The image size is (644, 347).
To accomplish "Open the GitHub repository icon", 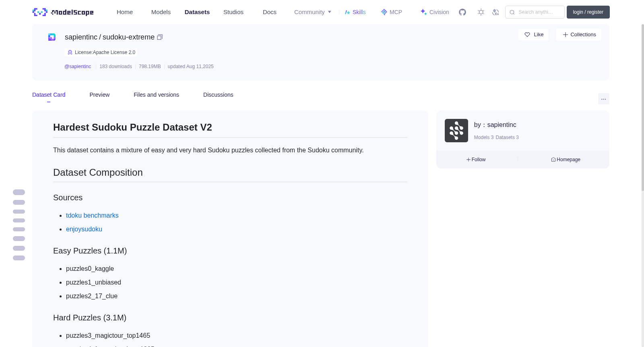I will point(462,12).
